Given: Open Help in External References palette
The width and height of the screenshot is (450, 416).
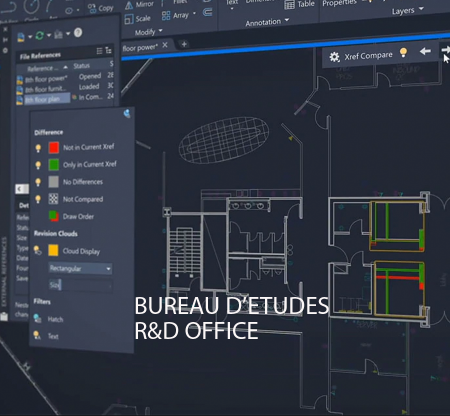Looking at the screenshot, I should click(78, 32).
